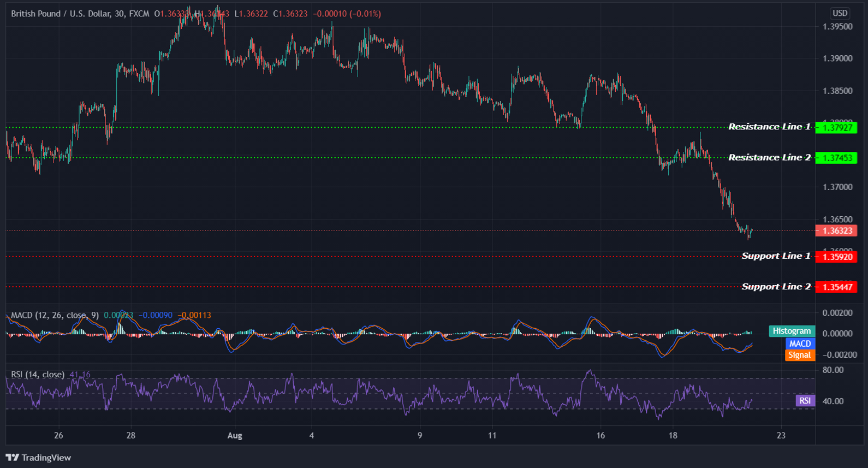Click the RSI value 41.16 readout
This screenshot has width=868, height=468.
tap(80, 375)
